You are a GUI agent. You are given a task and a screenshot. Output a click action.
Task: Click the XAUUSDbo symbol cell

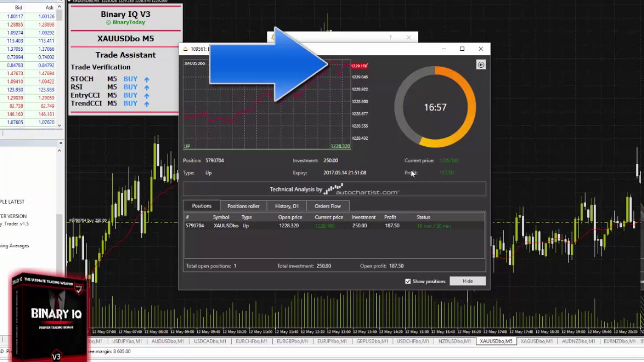tap(225, 226)
